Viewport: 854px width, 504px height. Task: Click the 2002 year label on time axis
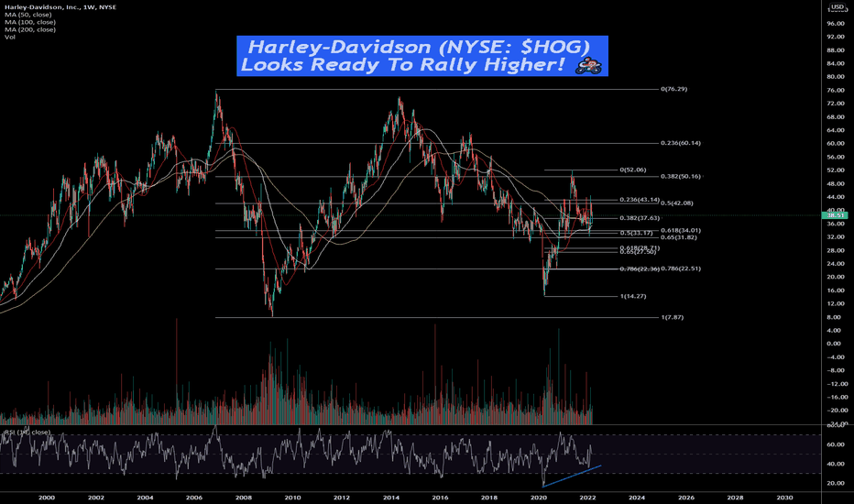click(96, 498)
